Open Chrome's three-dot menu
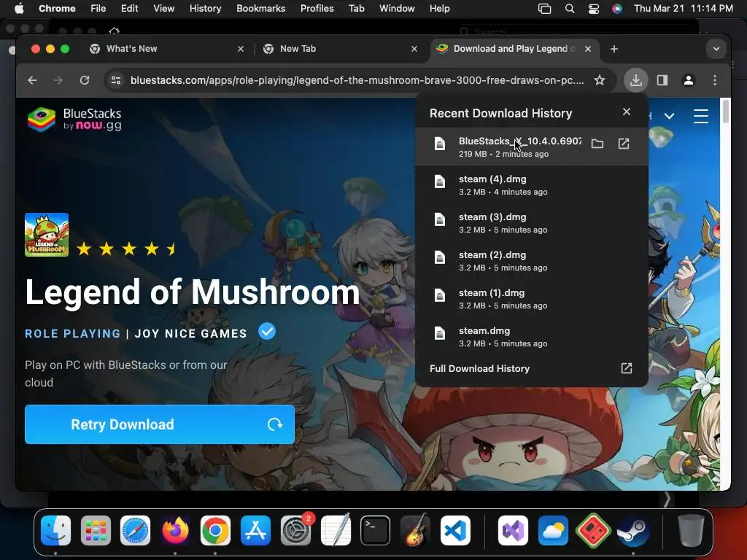747x560 pixels. [715, 80]
